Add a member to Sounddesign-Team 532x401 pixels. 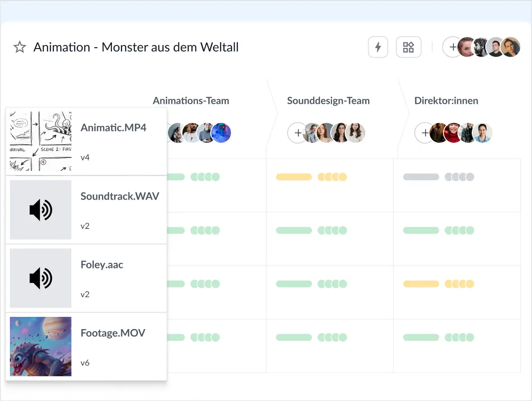tap(297, 133)
